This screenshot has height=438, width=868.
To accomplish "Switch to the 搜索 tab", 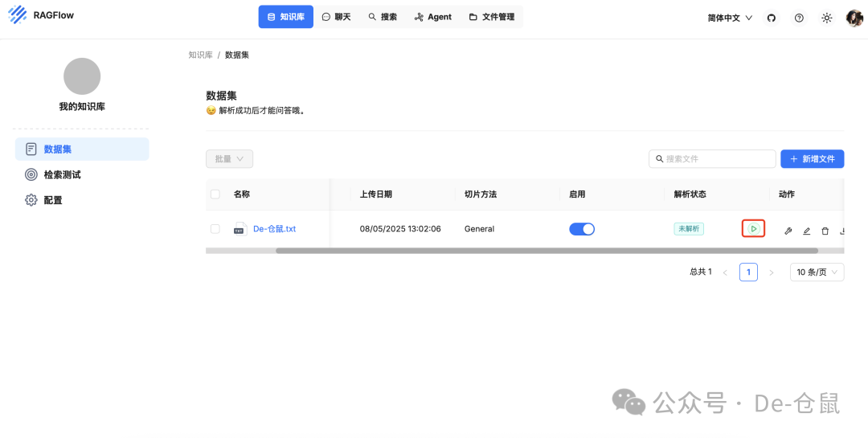I will click(x=383, y=17).
